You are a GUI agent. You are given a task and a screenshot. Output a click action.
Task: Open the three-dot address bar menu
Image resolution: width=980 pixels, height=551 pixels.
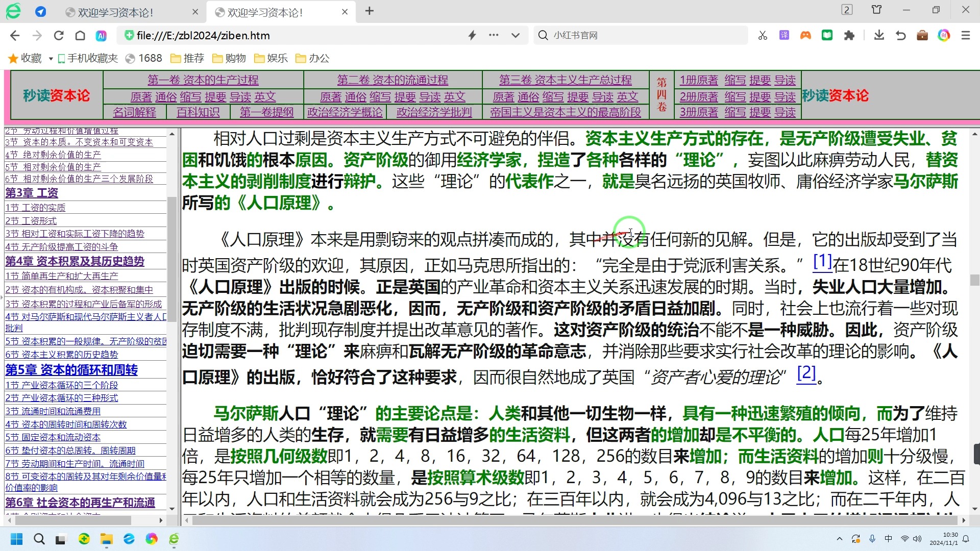coord(494,35)
